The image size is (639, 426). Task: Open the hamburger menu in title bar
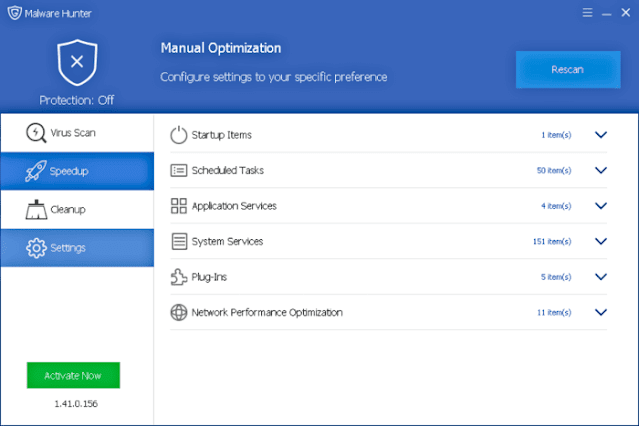587,13
